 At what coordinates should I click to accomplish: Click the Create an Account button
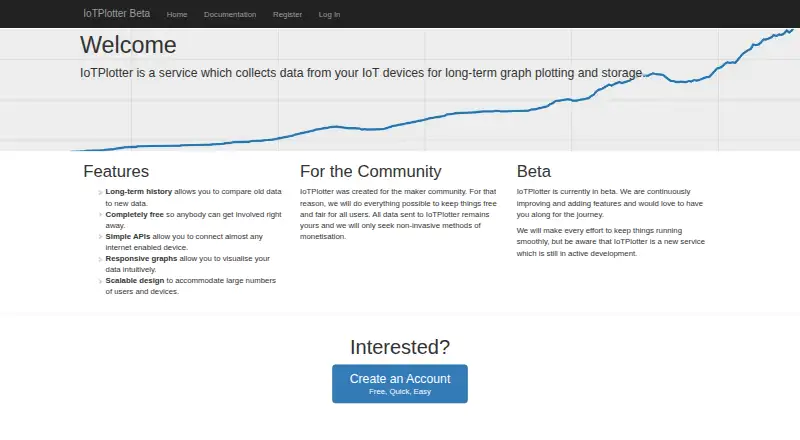tap(399, 384)
